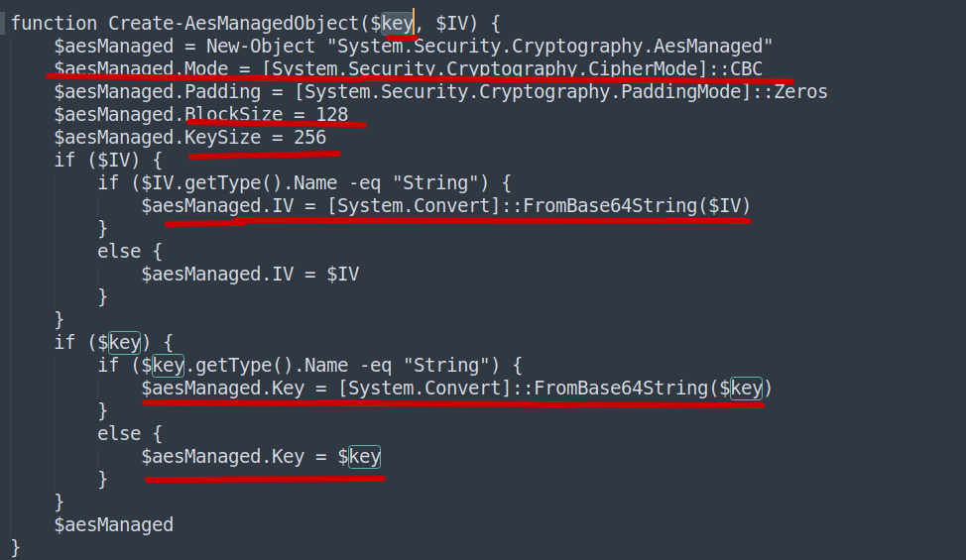Click the function keyword at the top
Image resolution: width=966 pixels, height=560 pixels.
[54, 23]
